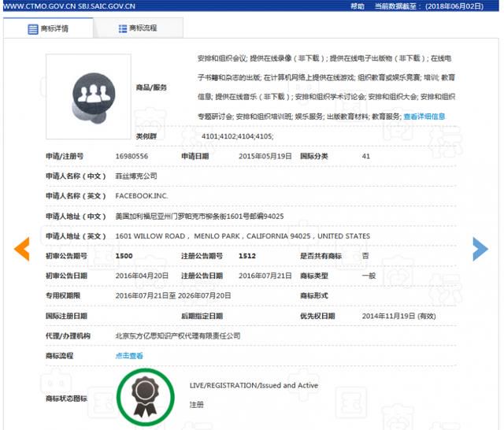Viewport: 504px width, 430px height.
Task: Click the 帮助 help link
Action: coord(358,6)
